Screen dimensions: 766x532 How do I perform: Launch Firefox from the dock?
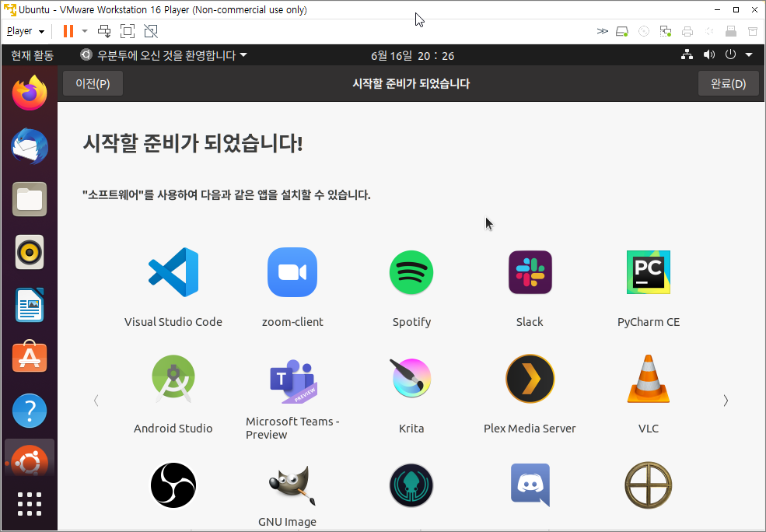click(30, 93)
